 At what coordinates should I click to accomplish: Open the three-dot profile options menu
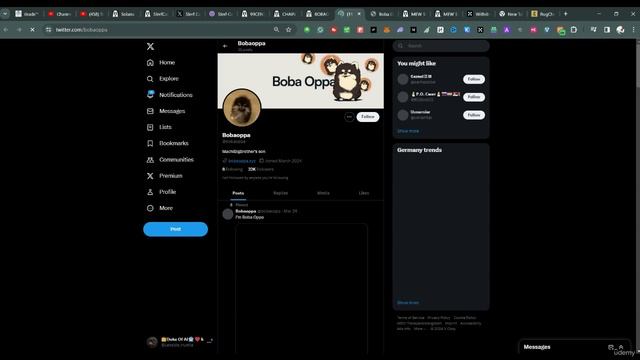(349, 117)
